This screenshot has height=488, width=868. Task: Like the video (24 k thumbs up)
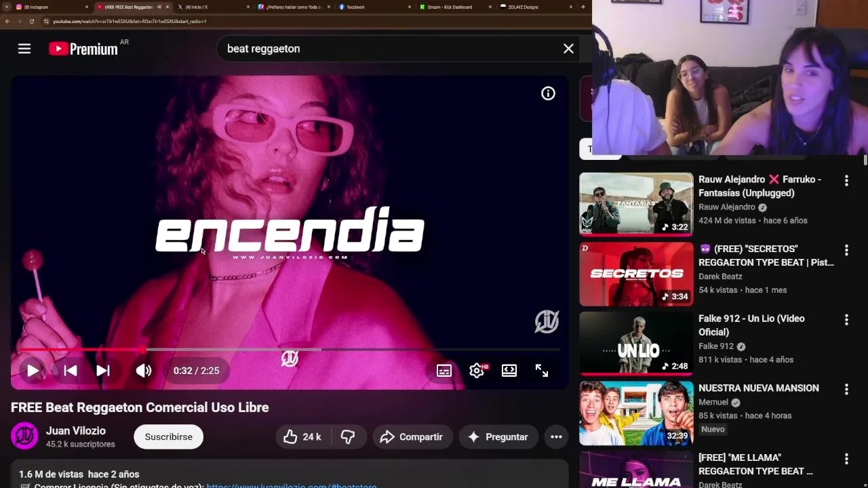tap(302, 437)
